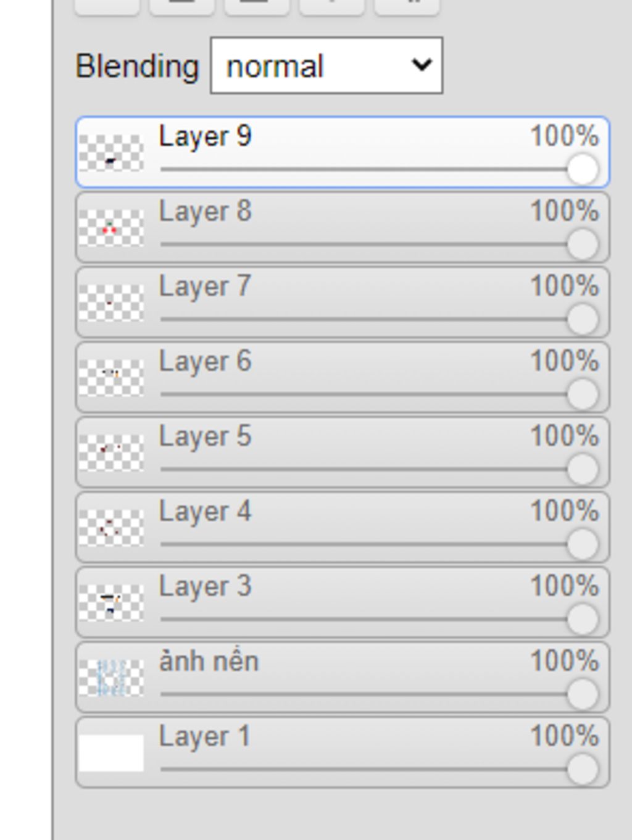Viewport: 632px width, 840px height.
Task: Click the Layer 6 thumbnail
Action: point(111,377)
